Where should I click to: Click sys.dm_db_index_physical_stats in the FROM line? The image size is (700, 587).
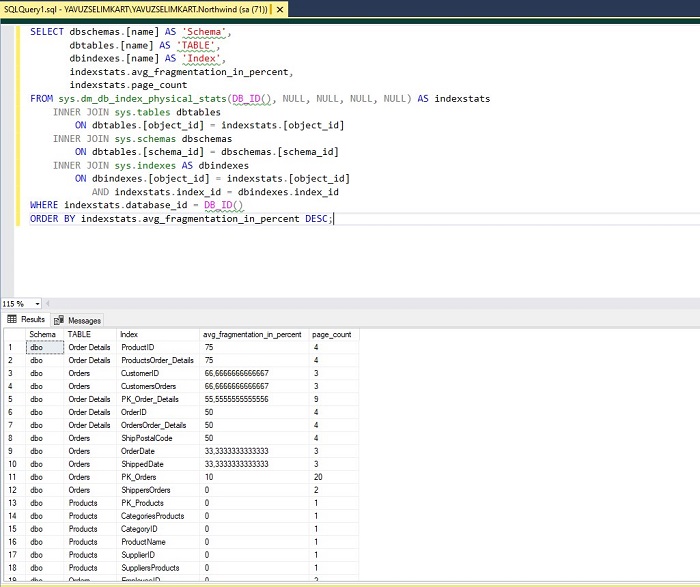[142, 99]
